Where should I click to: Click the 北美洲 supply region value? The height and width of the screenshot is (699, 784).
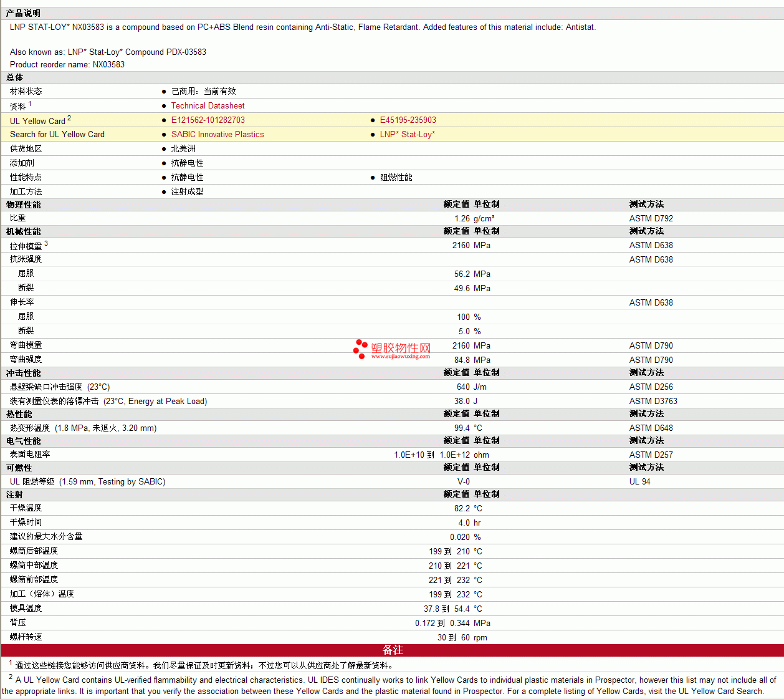click(183, 149)
